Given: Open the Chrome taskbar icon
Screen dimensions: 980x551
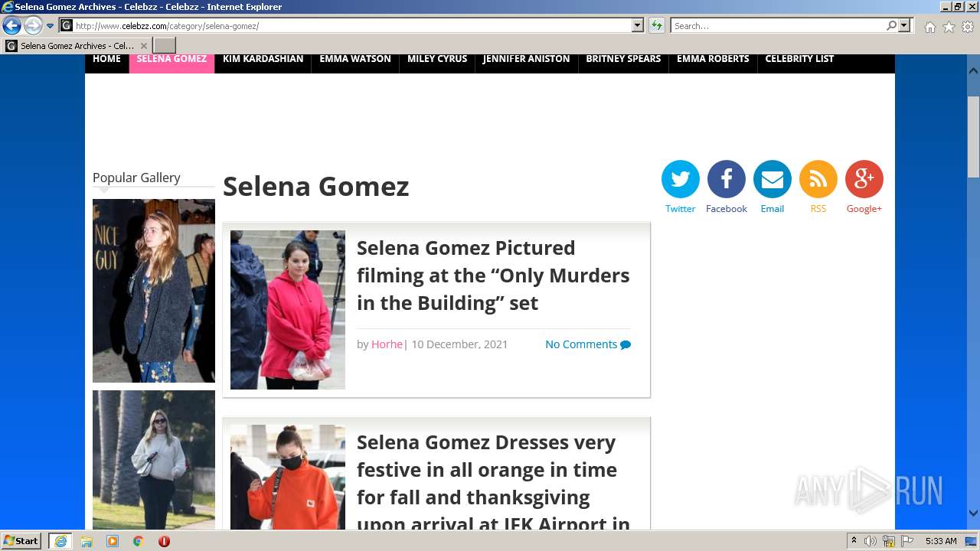Looking at the screenshot, I should pos(139,541).
